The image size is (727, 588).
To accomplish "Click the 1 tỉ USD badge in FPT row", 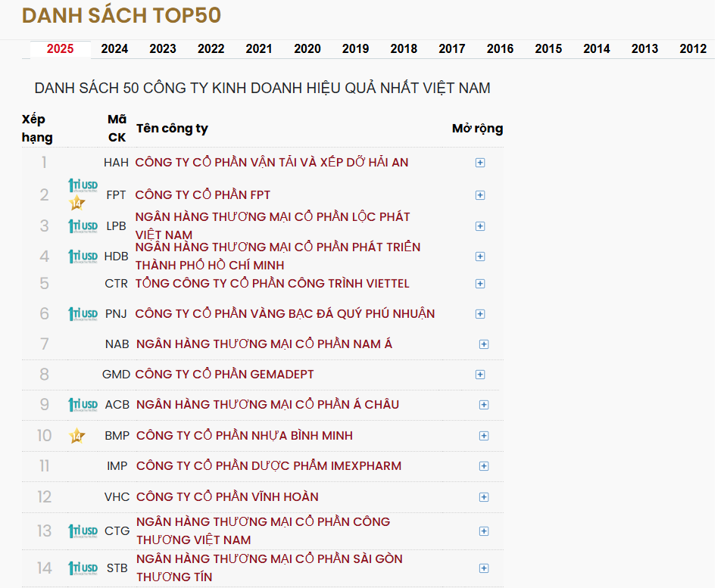I will [x=83, y=185].
